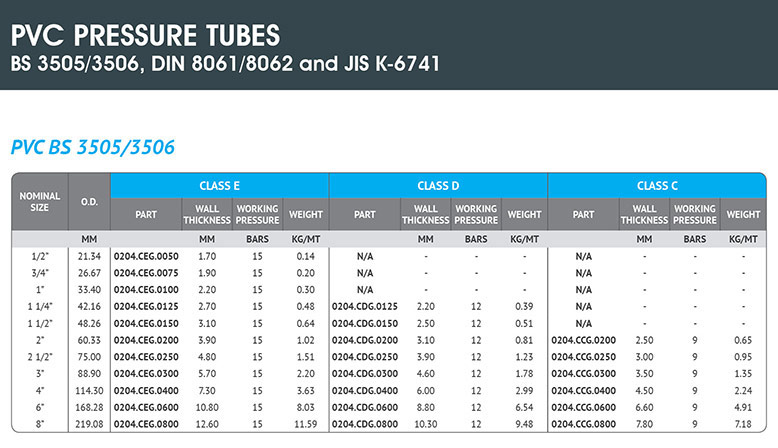Select the CLASS E column header
The height and width of the screenshot is (448, 778).
pyautogui.click(x=219, y=186)
